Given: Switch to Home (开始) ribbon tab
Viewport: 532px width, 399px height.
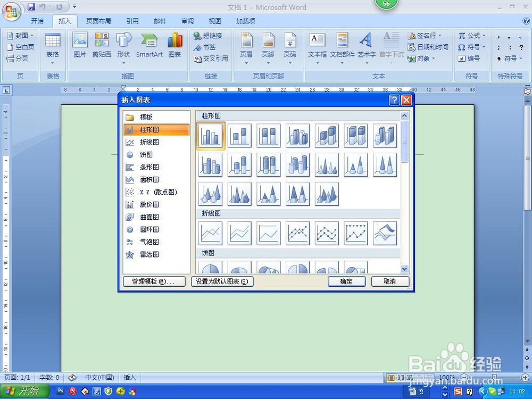Looking at the screenshot, I should click(37, 21).
